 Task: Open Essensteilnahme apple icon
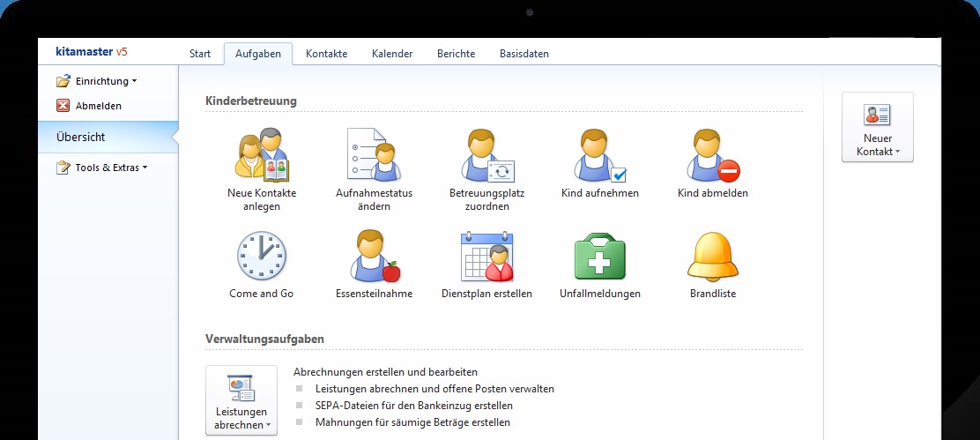374,256
